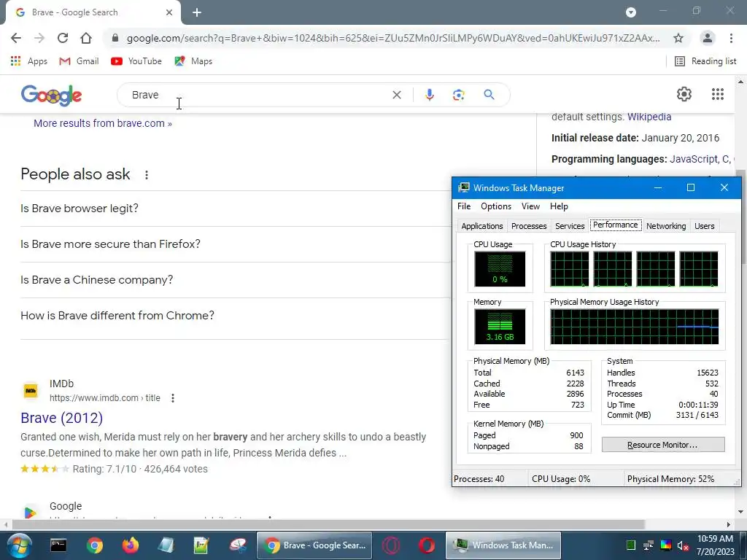747x560 pixels.
Task: Open Google quick settings gear
Action: (684, 94)
